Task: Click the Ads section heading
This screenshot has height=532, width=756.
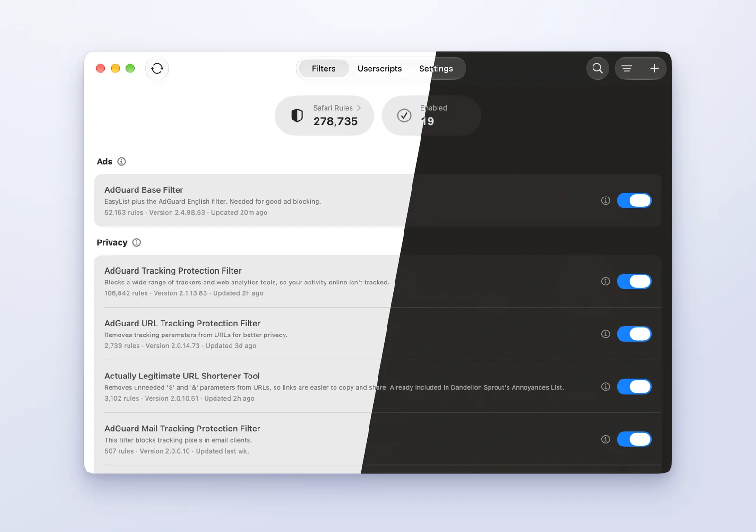Action: [104, 162]
